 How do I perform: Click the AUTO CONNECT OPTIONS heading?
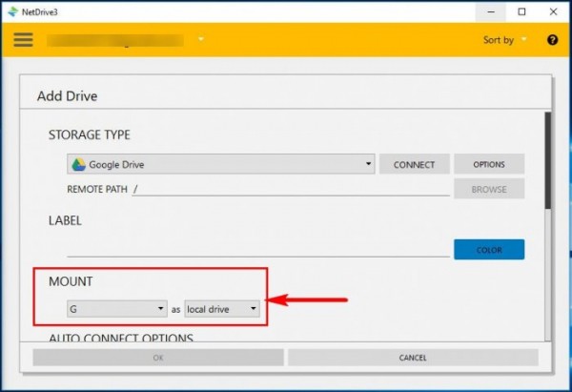(x=121, y=338)
